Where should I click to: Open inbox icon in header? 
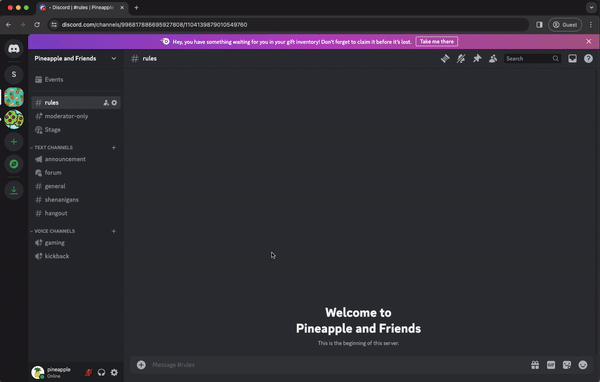coord(572,59)
